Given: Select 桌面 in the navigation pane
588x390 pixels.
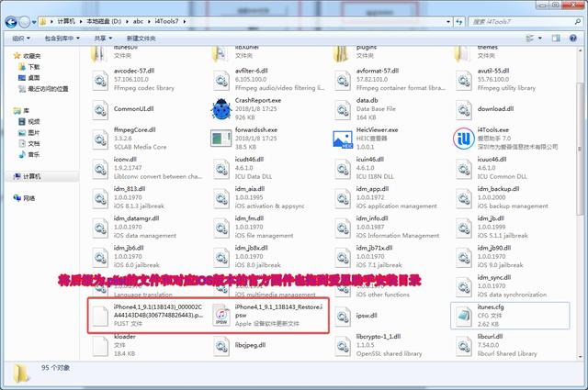Looking at the screenshot, I should pyautogui.click(x=34, y=78).
